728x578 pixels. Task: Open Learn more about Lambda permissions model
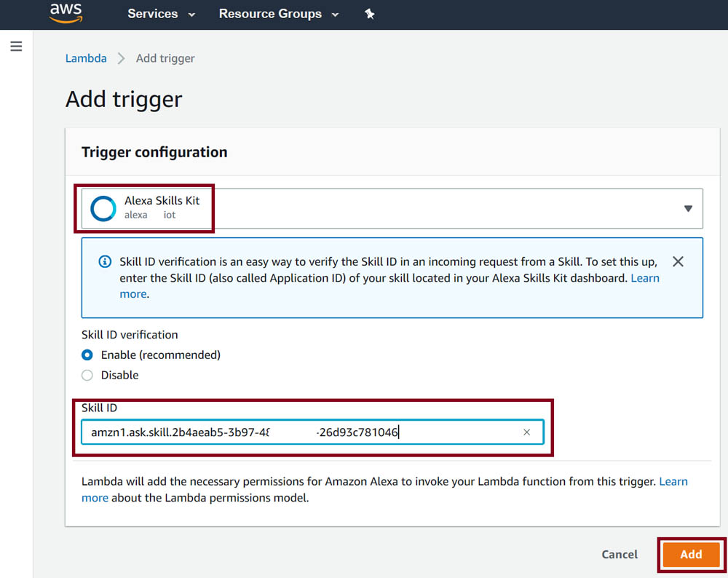673,481
